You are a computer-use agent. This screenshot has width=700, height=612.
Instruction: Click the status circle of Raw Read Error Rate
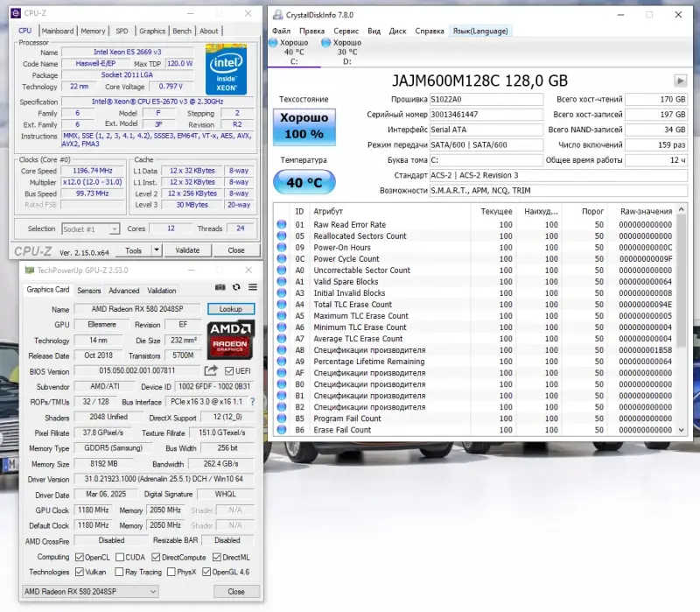[282, 224]
